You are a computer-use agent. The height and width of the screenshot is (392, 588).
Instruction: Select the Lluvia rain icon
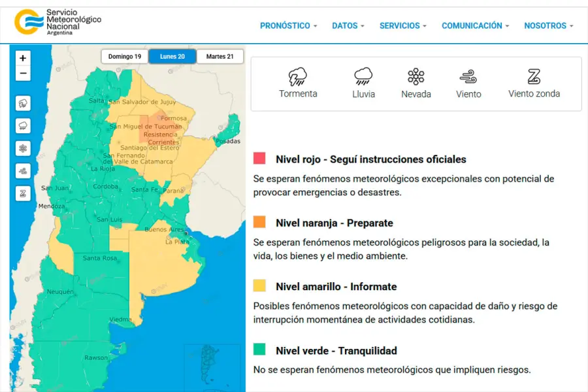(363, 77)
